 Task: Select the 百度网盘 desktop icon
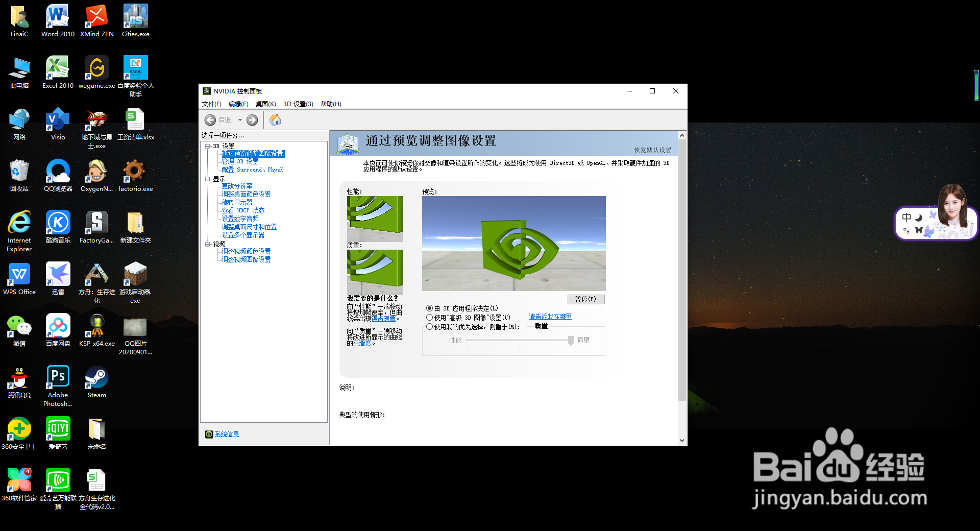coord(58,330)
